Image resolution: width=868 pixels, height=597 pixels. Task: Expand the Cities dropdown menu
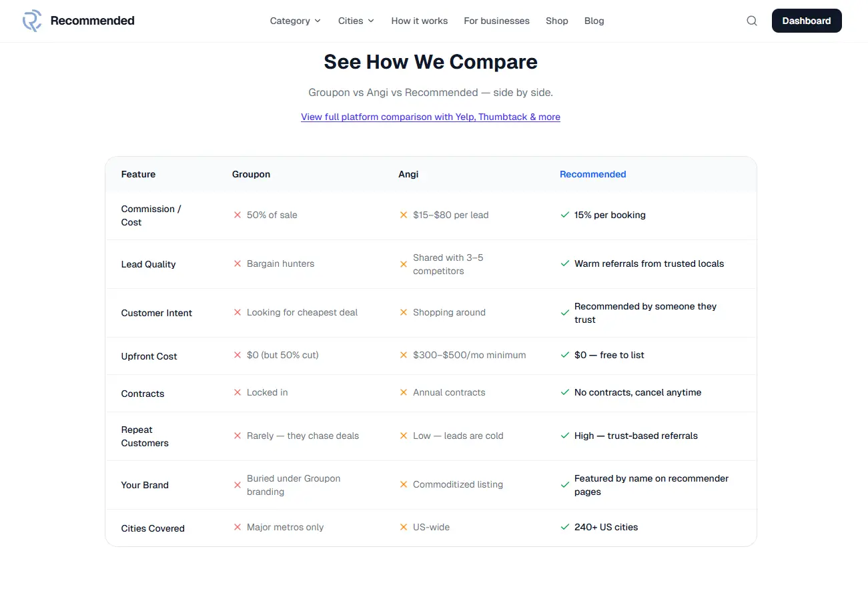356,21
